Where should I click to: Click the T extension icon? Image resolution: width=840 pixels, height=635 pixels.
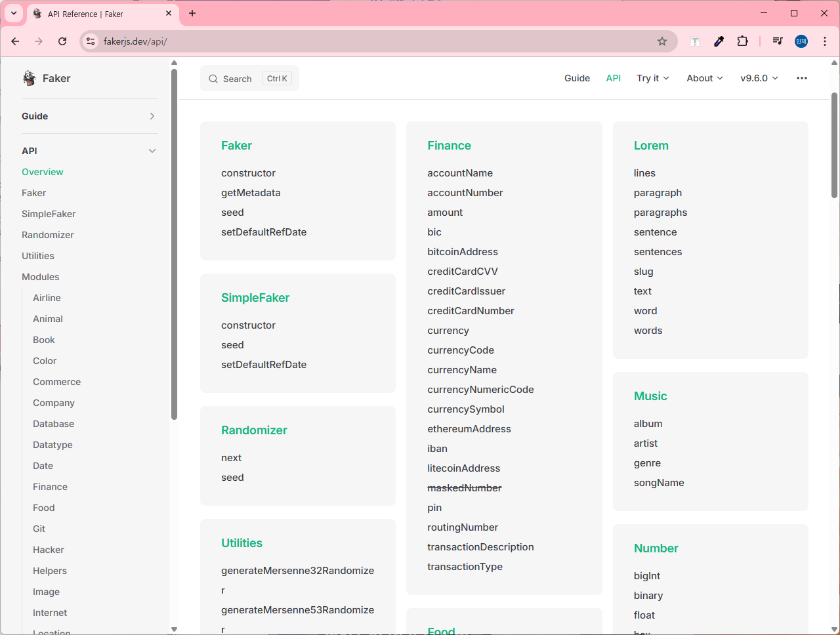[x=695, y=41]
